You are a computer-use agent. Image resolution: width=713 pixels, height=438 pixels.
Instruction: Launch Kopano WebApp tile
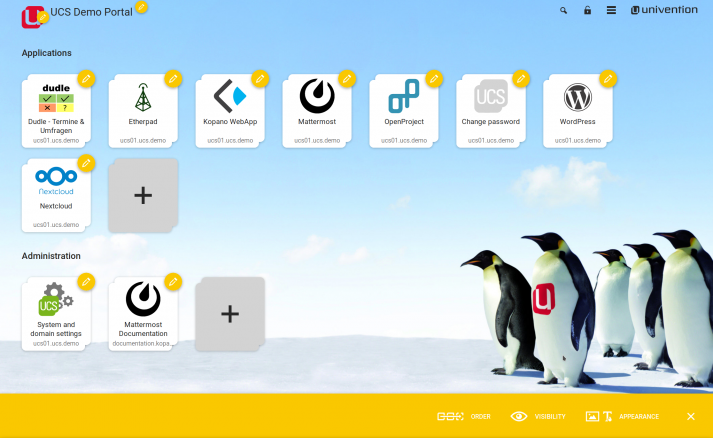(x=230, y=111)
